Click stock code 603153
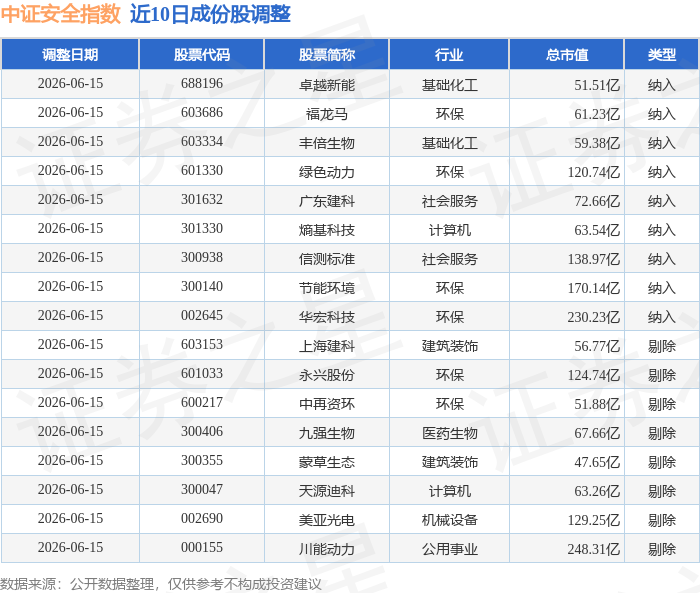700x593 pixels. point(202,345)
